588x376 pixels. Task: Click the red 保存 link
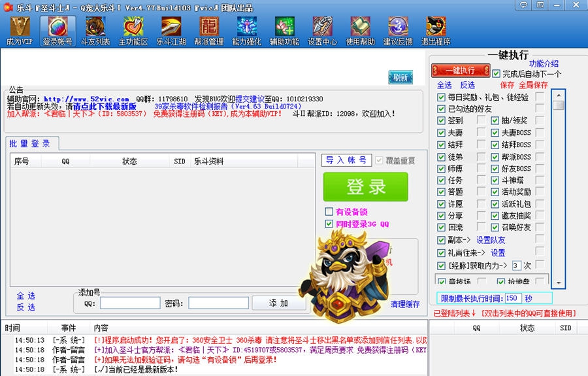tap(507, 85)
